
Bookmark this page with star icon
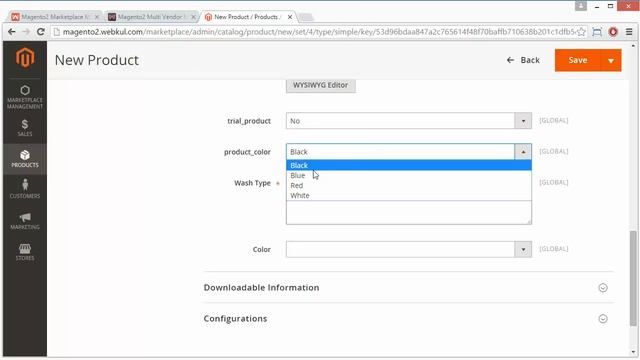pyautogui.click(x=581, y=32)
